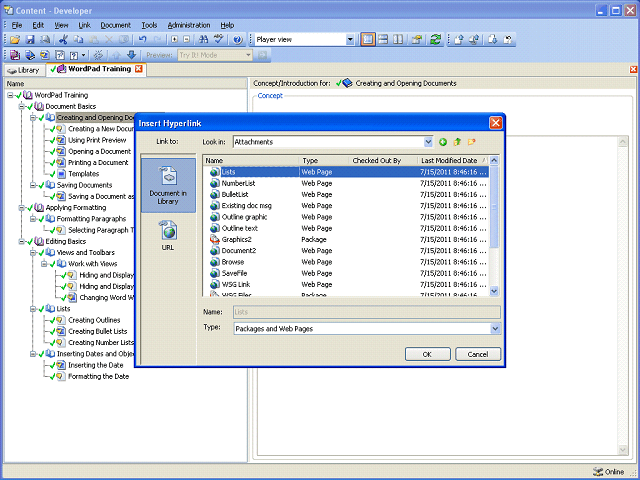640x480 pixels.
Task: Open the Type Packages and Web Pages dropdown
Action: 495,329
